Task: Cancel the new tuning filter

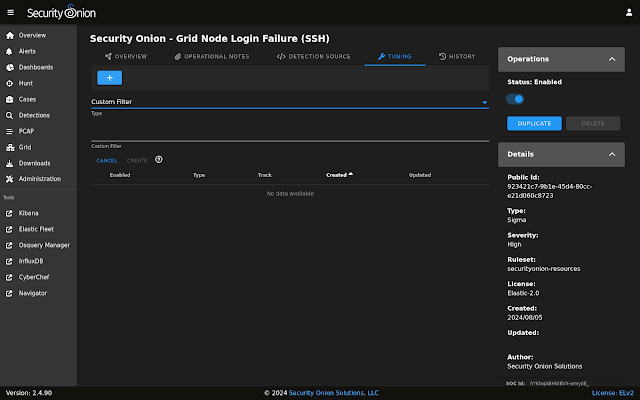Action: pos(107,161)
